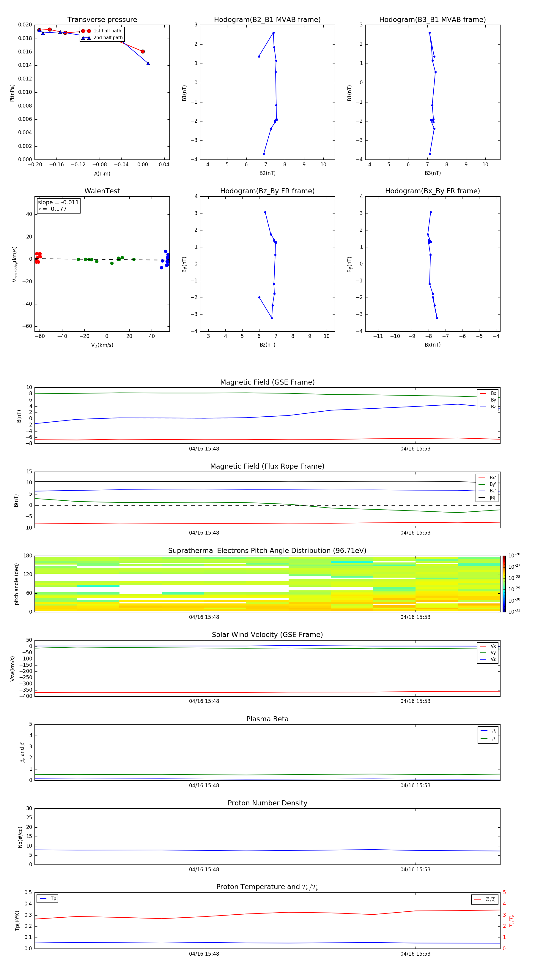Click the "Bx'" flux rope legend entry
Image resolution: width=535 pixels, height=980 pixels.
pyautogui.click(x=487, y=478)
